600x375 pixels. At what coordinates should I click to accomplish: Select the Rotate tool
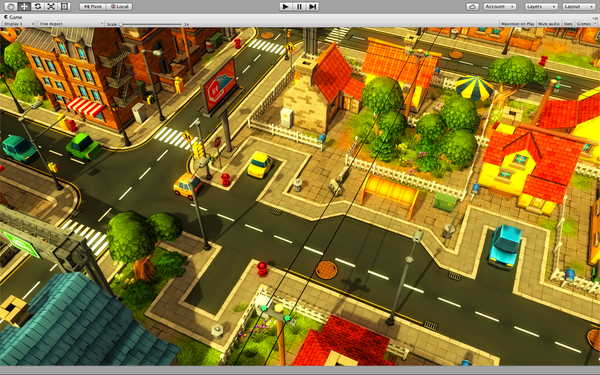coord(38,7)
